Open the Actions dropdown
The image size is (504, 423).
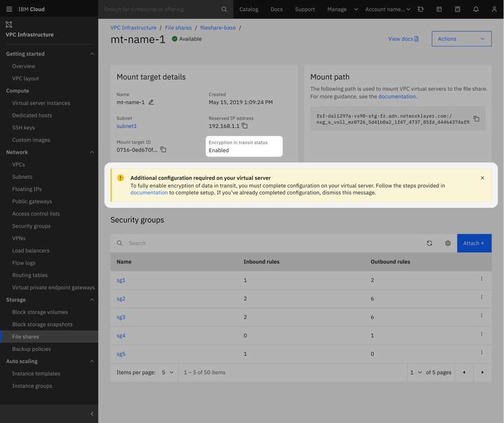click(x=461, y=39)
